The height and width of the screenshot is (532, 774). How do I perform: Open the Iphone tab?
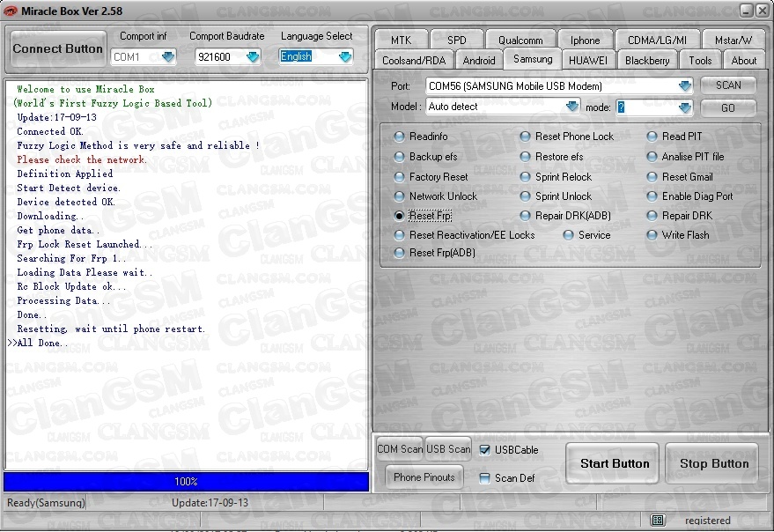click(x=585, y=40)
